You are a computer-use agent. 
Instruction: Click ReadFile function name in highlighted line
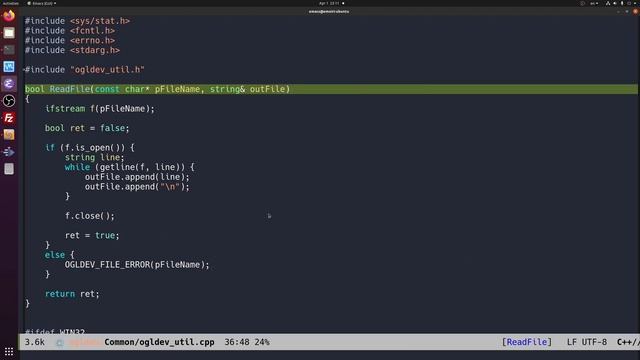(70, 89)
